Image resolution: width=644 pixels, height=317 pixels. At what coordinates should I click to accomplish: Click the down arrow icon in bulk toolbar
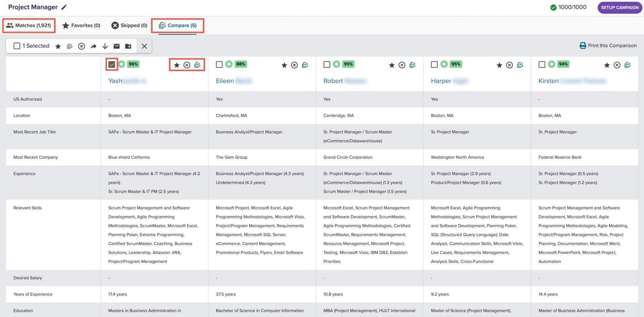(x=105, y=46)
